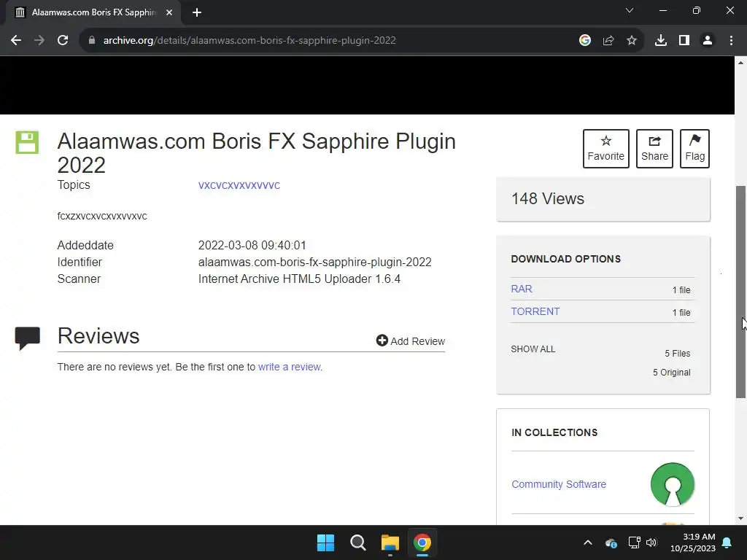Reload the archive.org page
The width and height of the screenshot is (747, 560).
63,41
